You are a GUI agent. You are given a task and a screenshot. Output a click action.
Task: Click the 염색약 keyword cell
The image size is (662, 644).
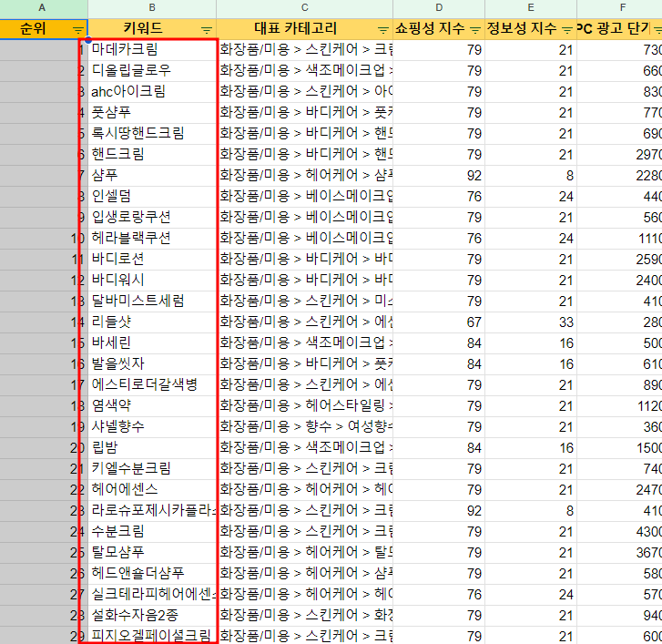152,406
